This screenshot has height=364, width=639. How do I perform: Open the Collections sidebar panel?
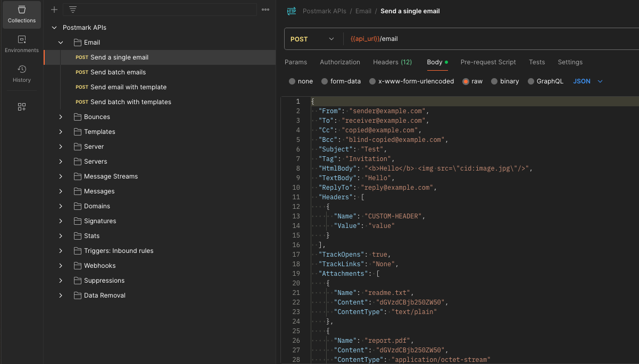[22, 14]
